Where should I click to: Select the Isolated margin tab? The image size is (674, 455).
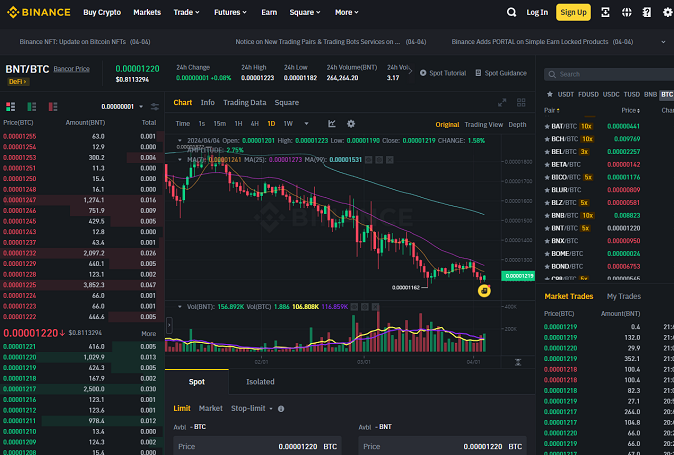pyautogui.click(x=260, y=382)
